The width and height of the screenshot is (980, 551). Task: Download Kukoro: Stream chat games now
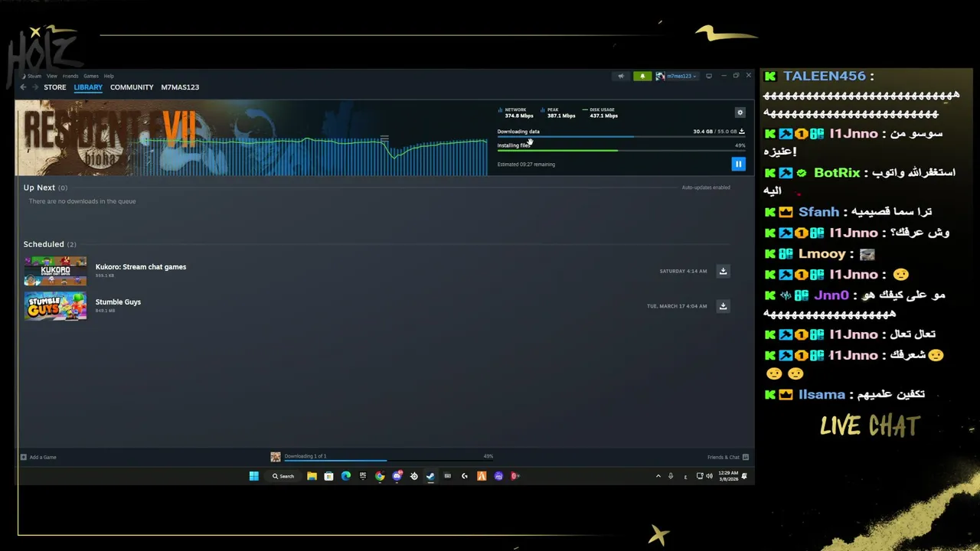point(723,271)
